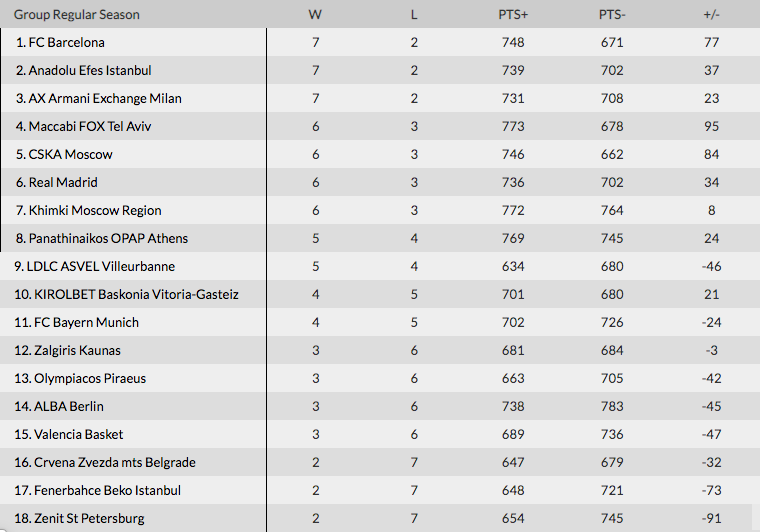Screen dimensions: 760x532
Task: Open Maccabi FOX Tel Aviv team
Action: [x=89, y=127]
